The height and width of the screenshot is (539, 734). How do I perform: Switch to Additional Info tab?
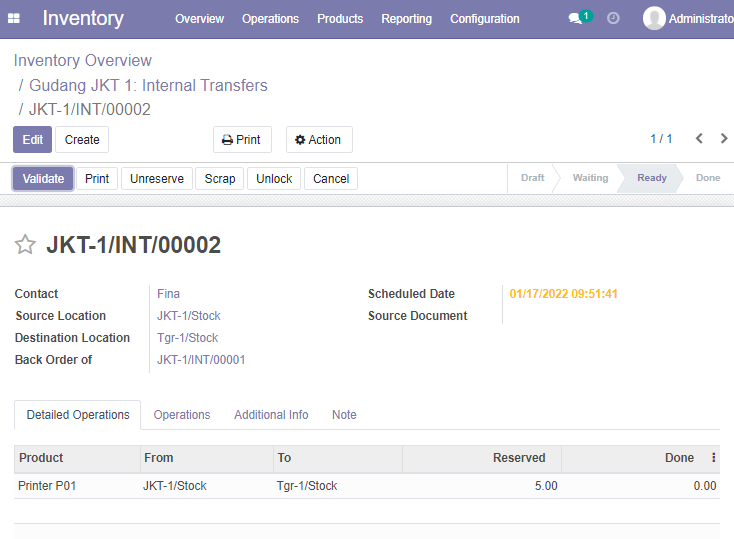pyautogui.click(x=271, y=415)
